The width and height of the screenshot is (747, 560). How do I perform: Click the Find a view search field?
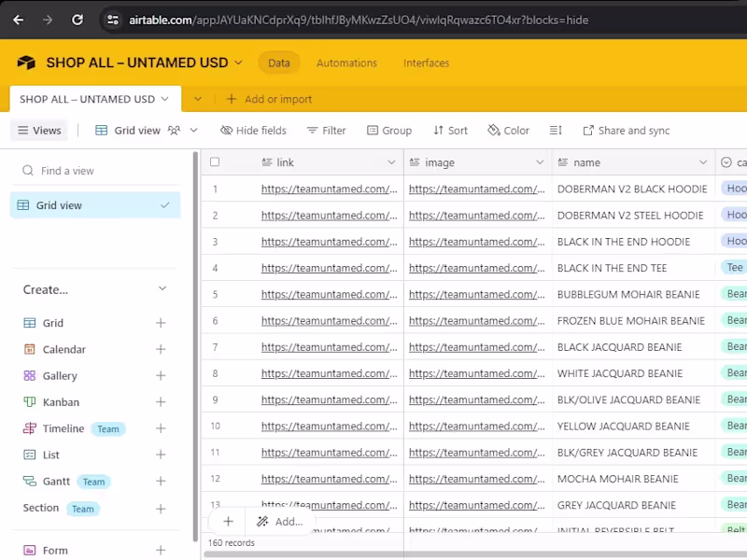[x=103, y=171]
